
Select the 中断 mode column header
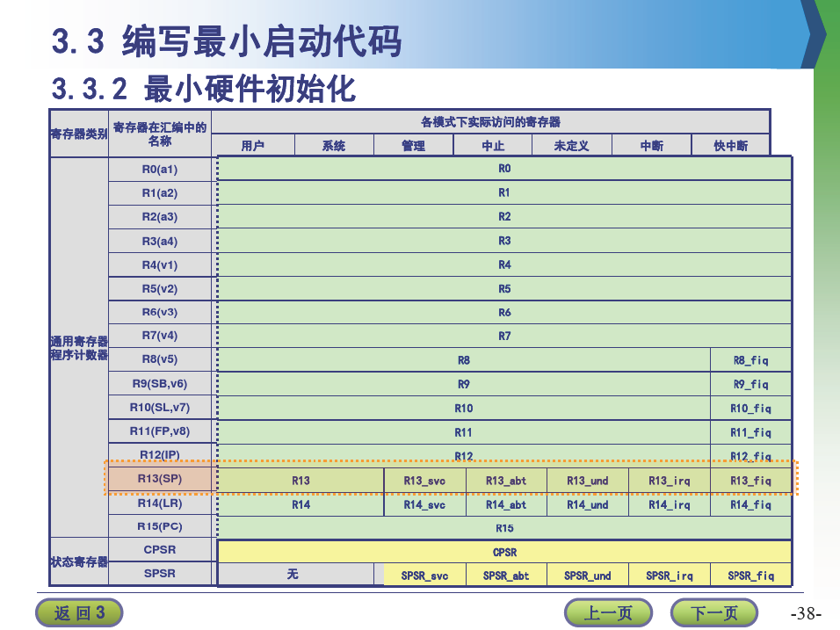[x=651, y=146]
